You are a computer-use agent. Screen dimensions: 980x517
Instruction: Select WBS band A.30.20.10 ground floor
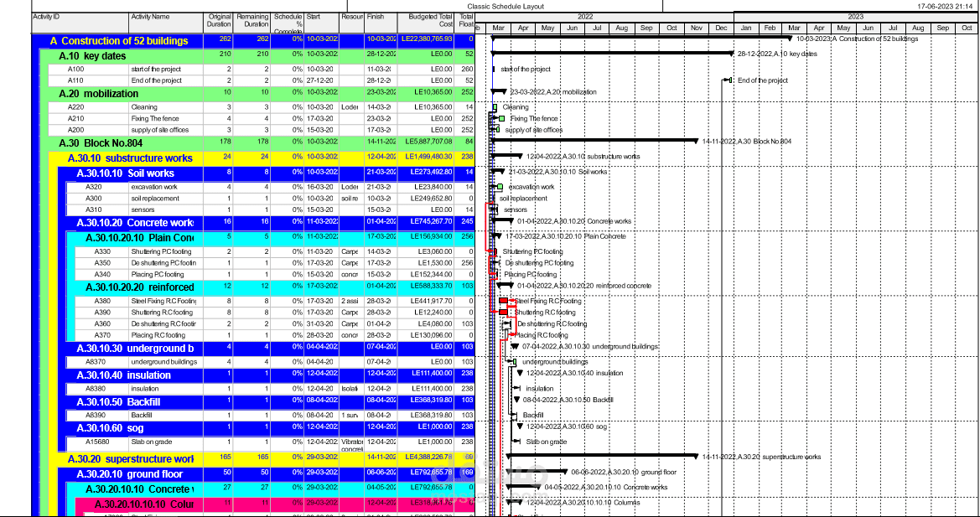tap(267, 474)
